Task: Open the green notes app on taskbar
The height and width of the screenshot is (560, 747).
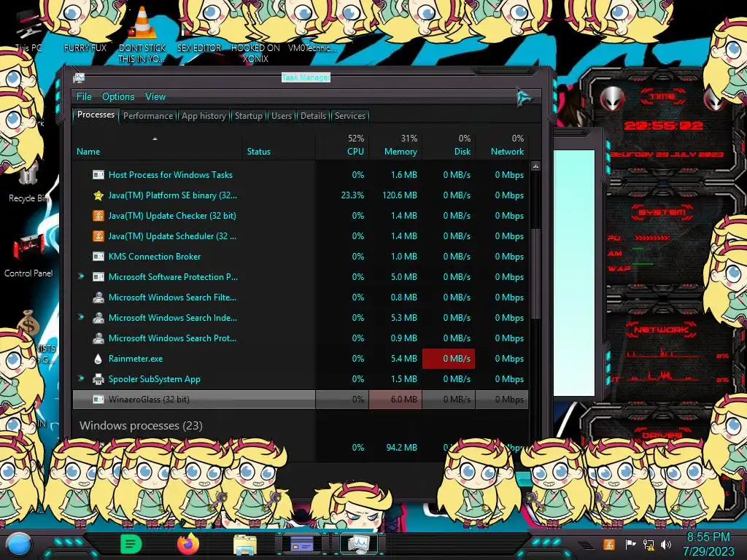Action: point(131,544)
